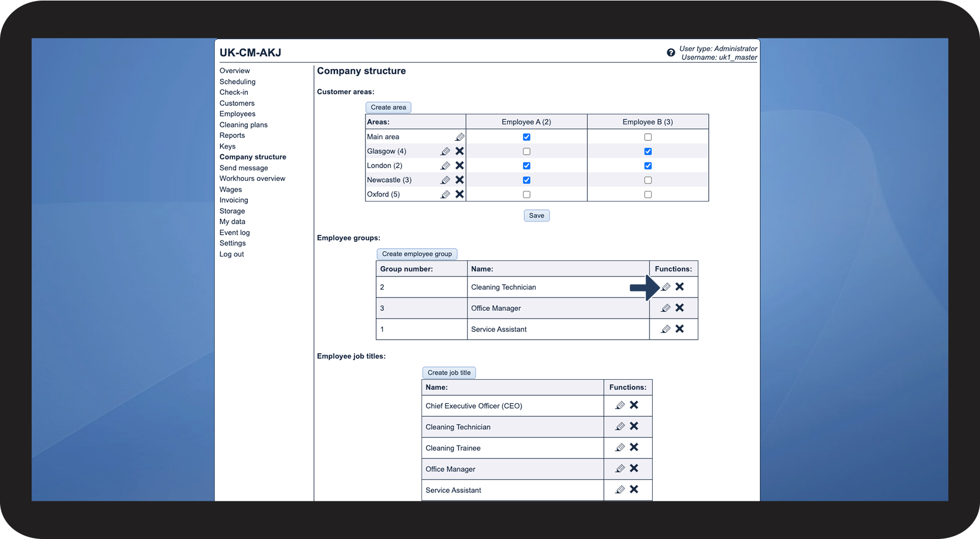980x539 pixels.
Task: Click the Create area button
Action: [388, 108]
